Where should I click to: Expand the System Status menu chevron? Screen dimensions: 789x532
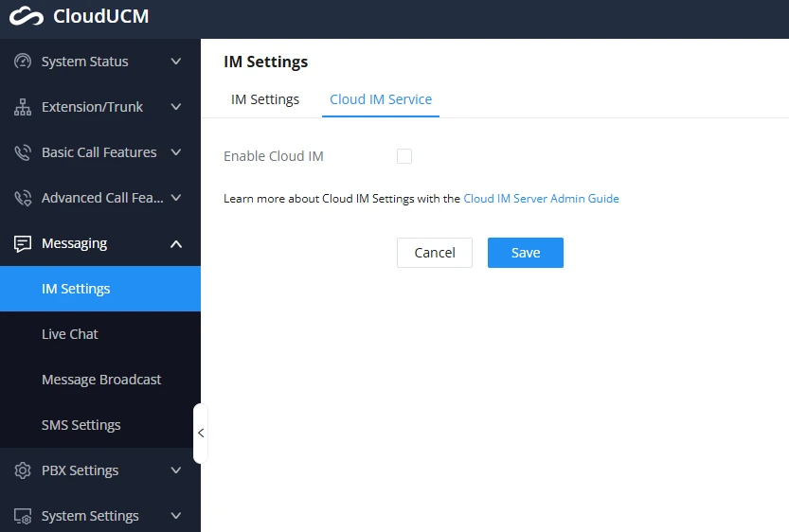click(x=175, y=62)
